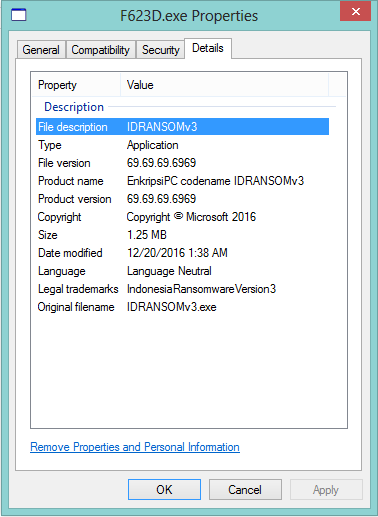The height and width of the screenshot is (517, 378).
Task: Select the Product name property
Action: coord(71,181)
